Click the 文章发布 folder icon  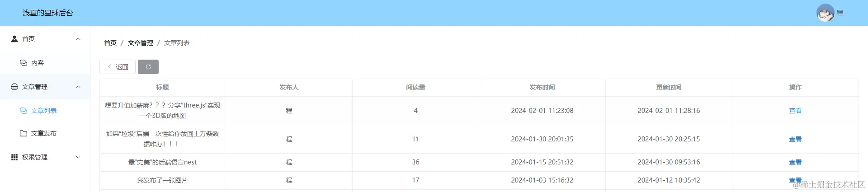(24, 133)
